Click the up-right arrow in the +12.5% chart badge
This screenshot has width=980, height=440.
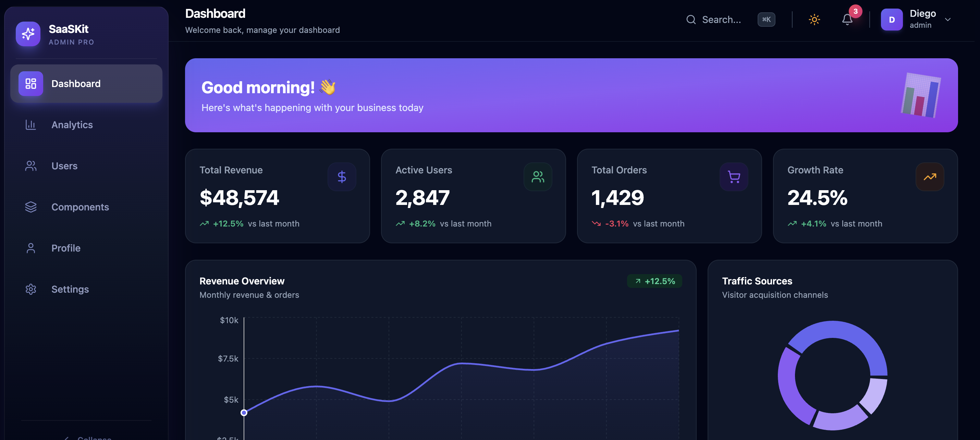click(638, 281)
